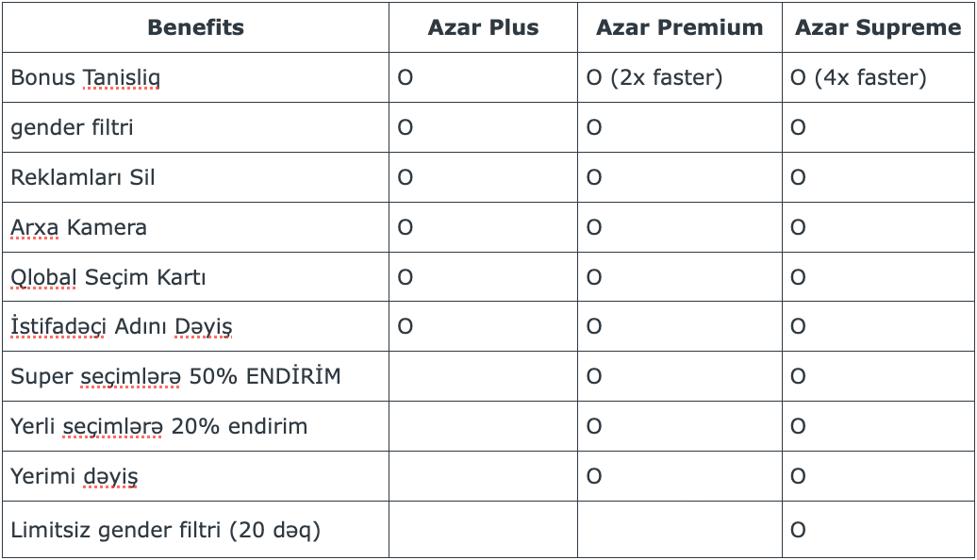This screenshot has height=560, width=977.
Task: Select the "Azar Premium" header cell
Action: pos(679,27)
